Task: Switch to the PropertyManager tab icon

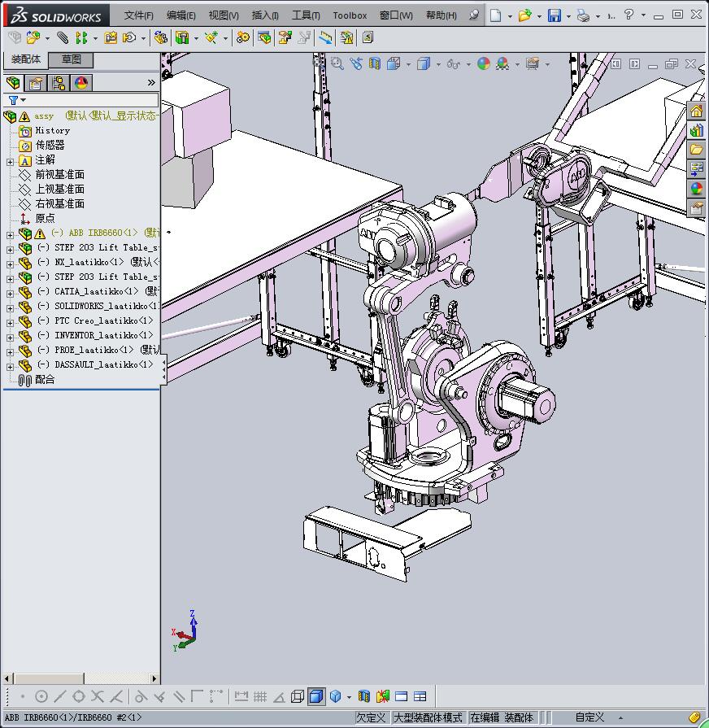Action: [36, 83]
